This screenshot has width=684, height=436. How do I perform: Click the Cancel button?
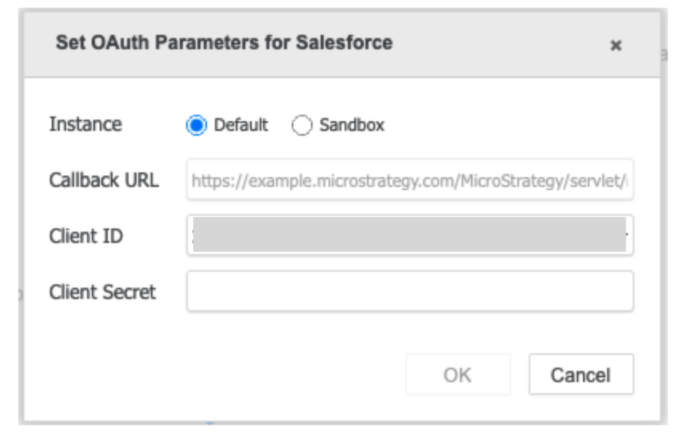coord(581,374)
